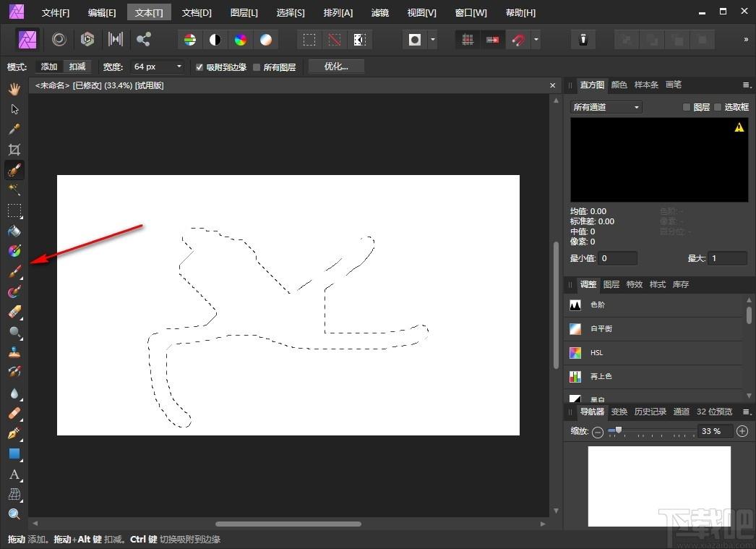The height and width of the screenshot is (549, 756).
Task: Click the Select All marquee icon
Action: coord(309,40)
